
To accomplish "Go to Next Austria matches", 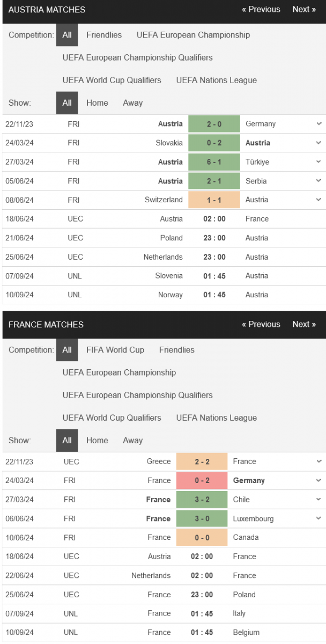I will click(x=304, y=10).
